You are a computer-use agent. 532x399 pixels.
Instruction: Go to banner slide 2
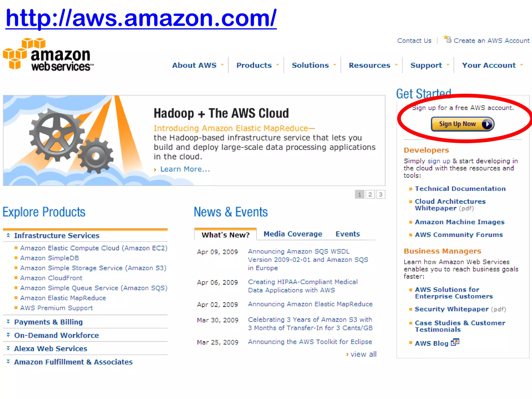point(370,194)
